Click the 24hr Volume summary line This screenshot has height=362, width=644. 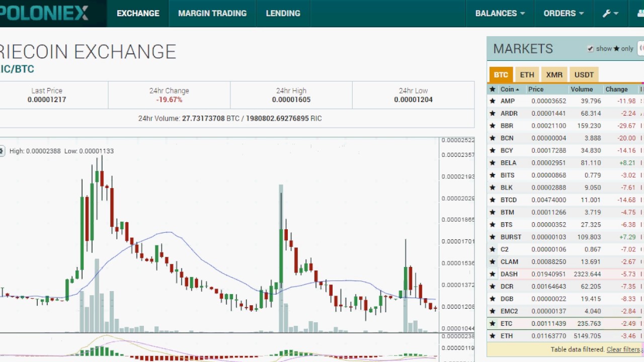tap(230, 119)
